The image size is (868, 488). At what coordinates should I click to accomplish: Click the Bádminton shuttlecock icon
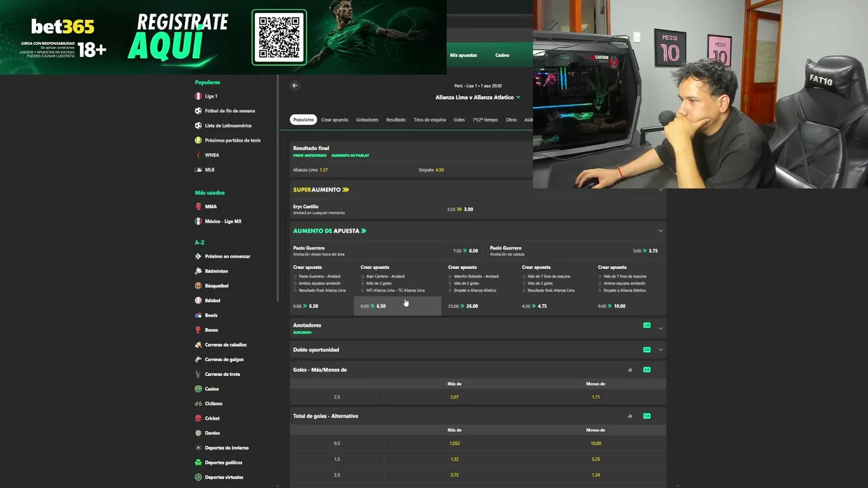click(198, 271)
